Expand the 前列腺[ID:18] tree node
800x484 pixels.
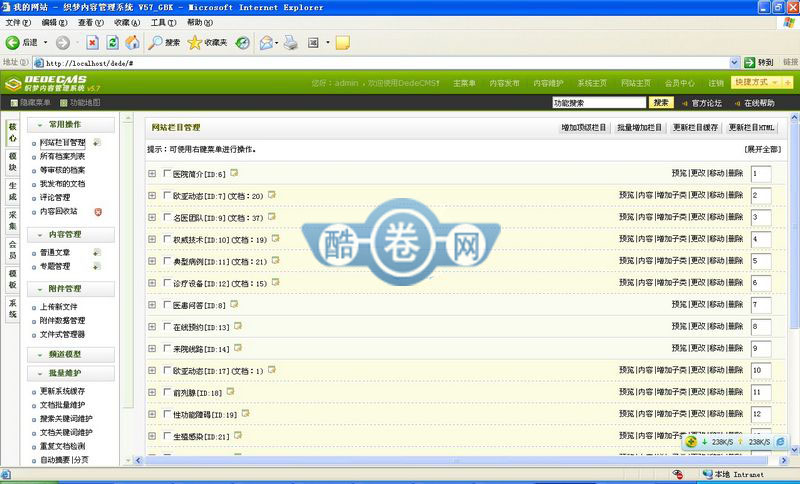tap(152, 392)
